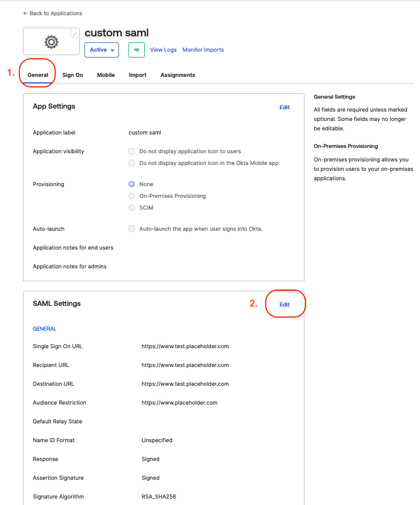Click the green handshake icon button
The height and width of the screenshot is (505, 420).
point(137,50)
